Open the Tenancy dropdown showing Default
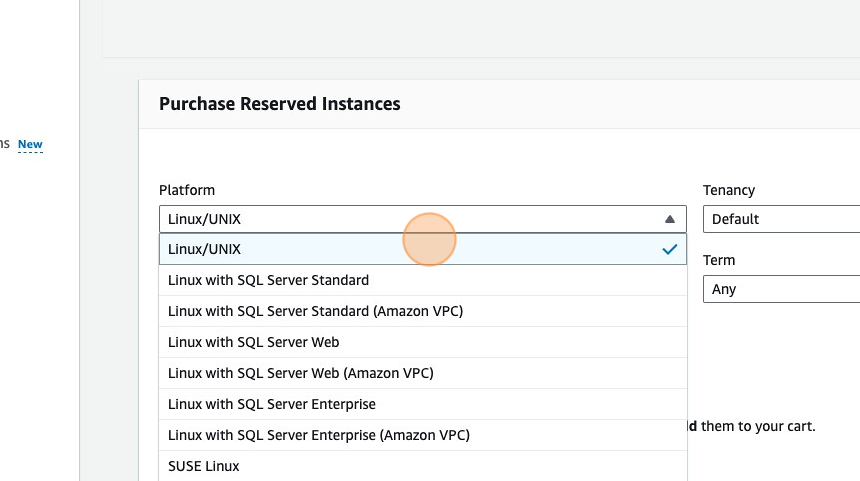860x481 pixels. point(780,219)
